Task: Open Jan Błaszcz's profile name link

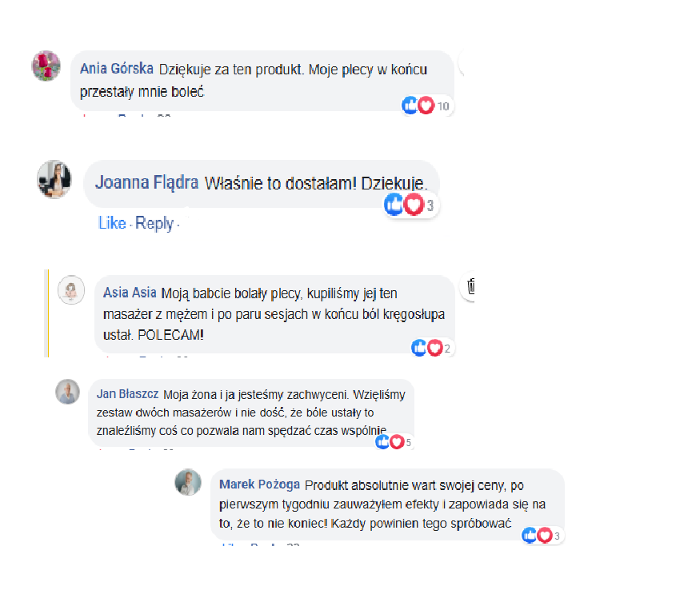Action: 128,394
